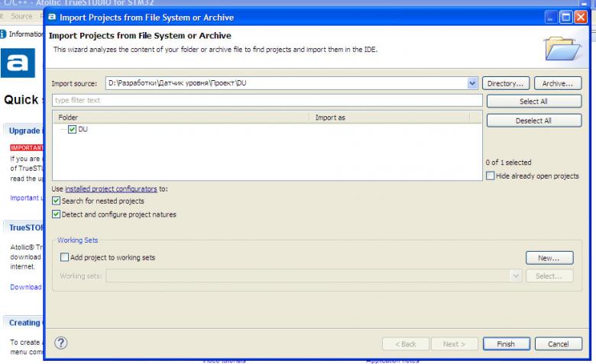Click the Archive... button

[558, 83]
